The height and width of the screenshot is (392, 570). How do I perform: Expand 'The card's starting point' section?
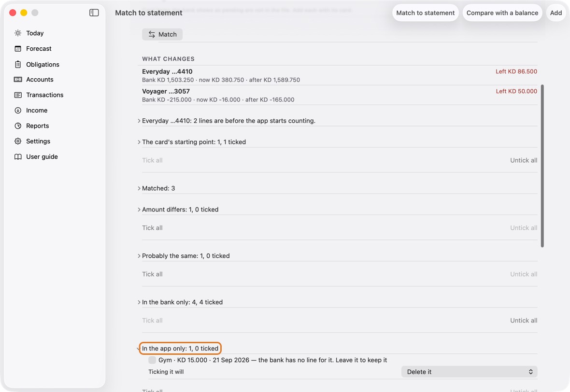click(139, 141)
